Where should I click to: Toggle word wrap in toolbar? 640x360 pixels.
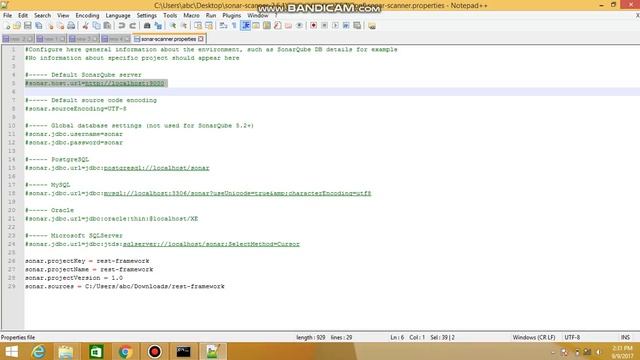(223, 26)
